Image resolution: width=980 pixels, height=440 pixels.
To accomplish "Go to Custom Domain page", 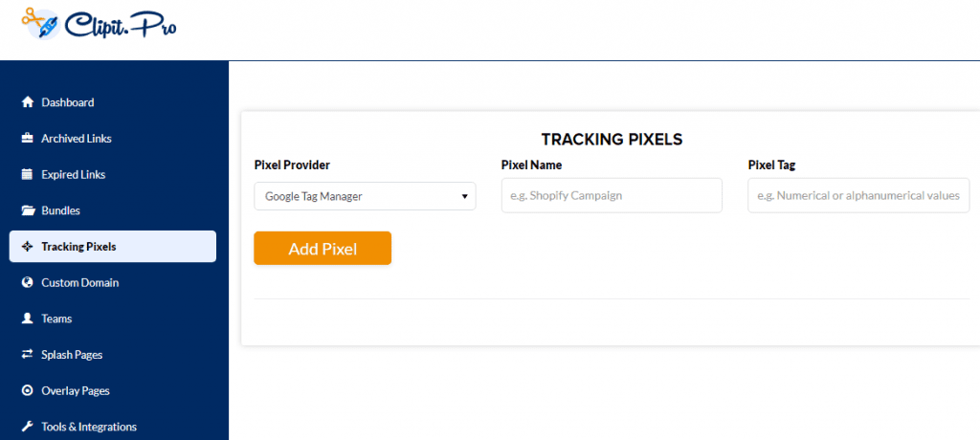I will pos(80,282).
